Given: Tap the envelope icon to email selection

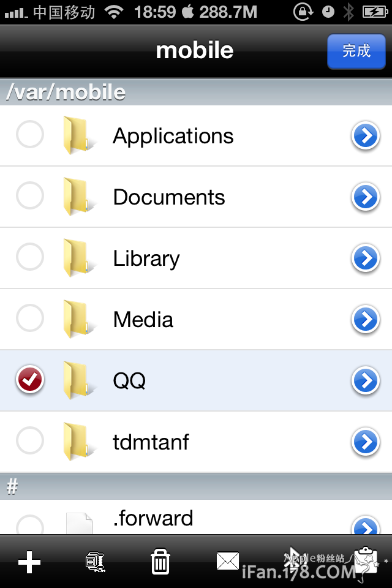Looking at the screenshot, I should (228, 560).
